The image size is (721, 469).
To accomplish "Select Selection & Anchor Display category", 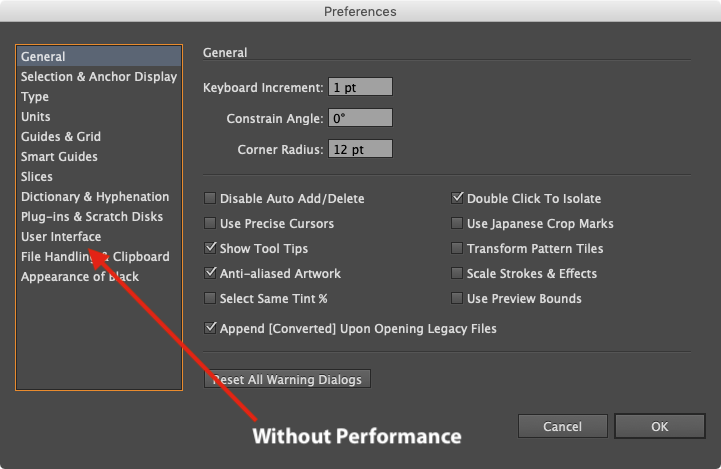I will [x=98, y=77].
